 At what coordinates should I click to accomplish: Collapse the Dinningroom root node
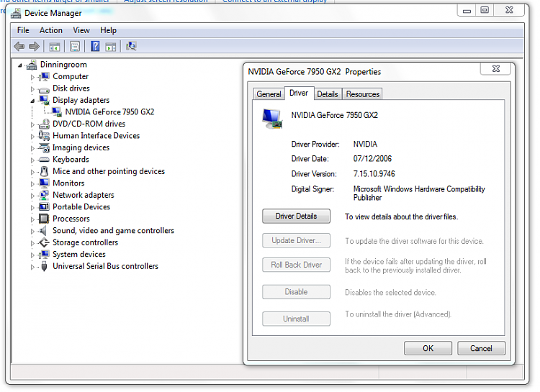tap(20, 65)
